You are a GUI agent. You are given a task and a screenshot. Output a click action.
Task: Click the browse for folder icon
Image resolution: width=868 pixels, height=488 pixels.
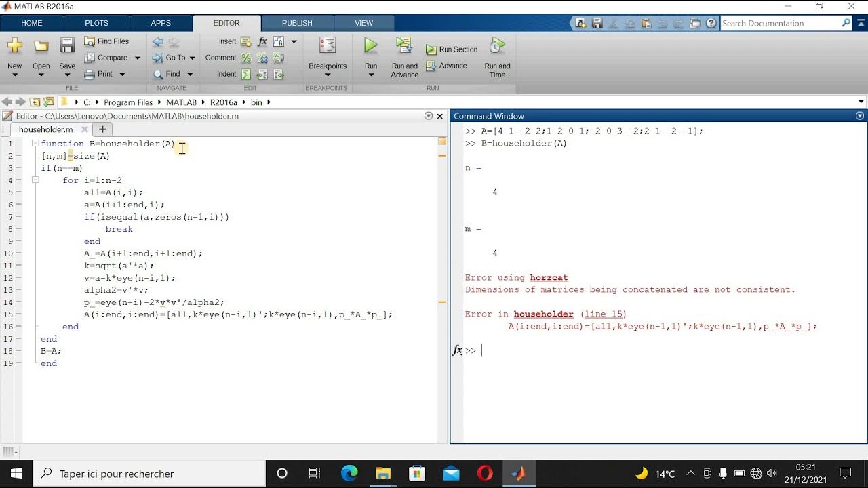pyautogui.click(x=48, y=102)
